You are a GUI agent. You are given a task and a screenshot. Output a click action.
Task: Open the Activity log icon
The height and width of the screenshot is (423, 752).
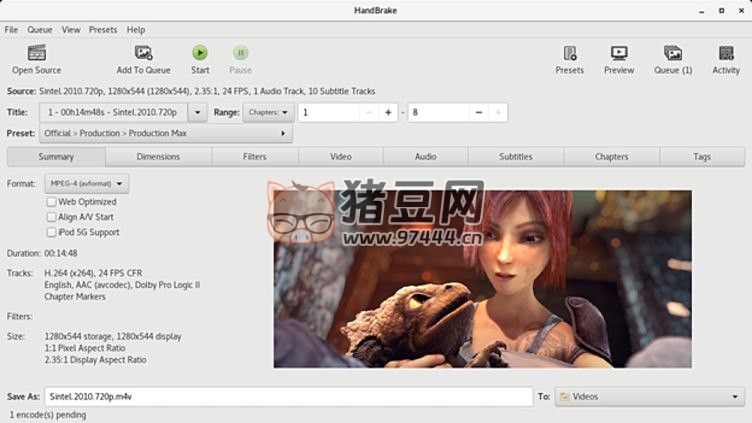(726, 53)
